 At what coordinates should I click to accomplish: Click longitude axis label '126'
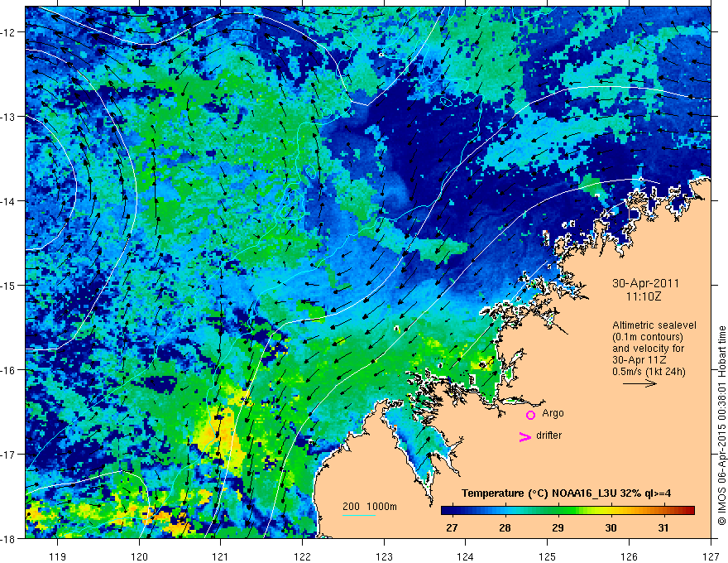pyautogui.click(x=629, y=557)
